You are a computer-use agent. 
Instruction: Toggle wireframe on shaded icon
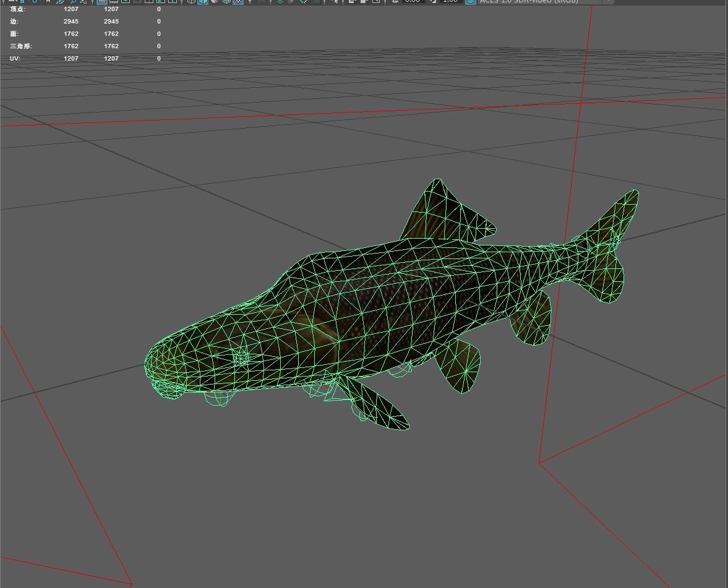(226, 1)
